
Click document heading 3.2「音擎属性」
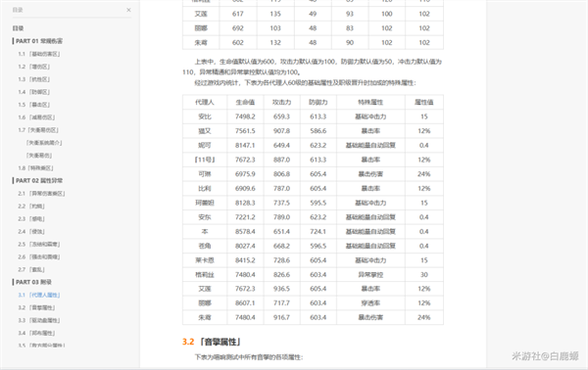[x=212, y=342]
